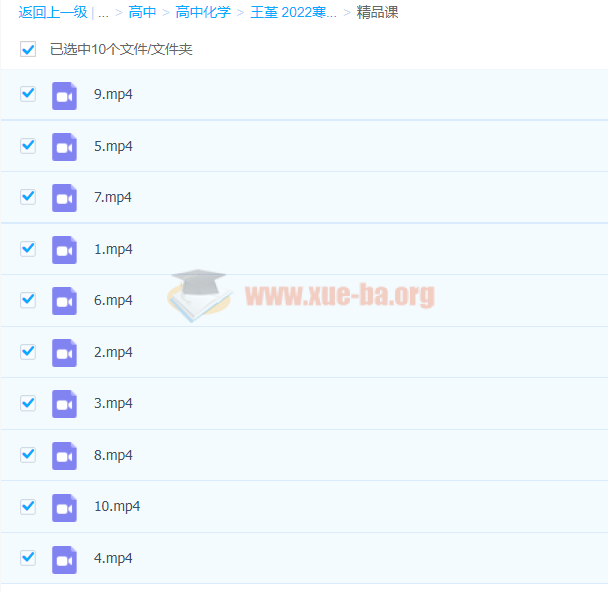Screen dimensions: 608x592
Task: Click the video icon for 9.mp4
Action: pos(64,95)
